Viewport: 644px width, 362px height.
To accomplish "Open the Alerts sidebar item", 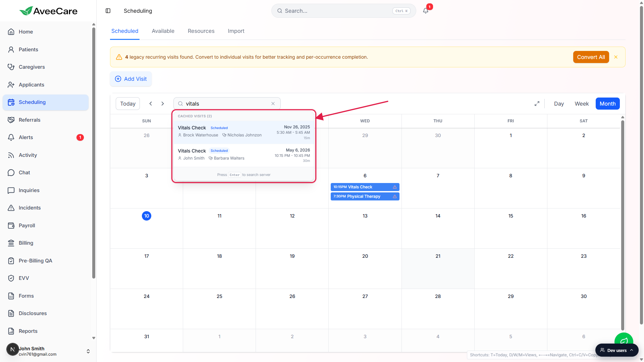I will click(46, 137).
